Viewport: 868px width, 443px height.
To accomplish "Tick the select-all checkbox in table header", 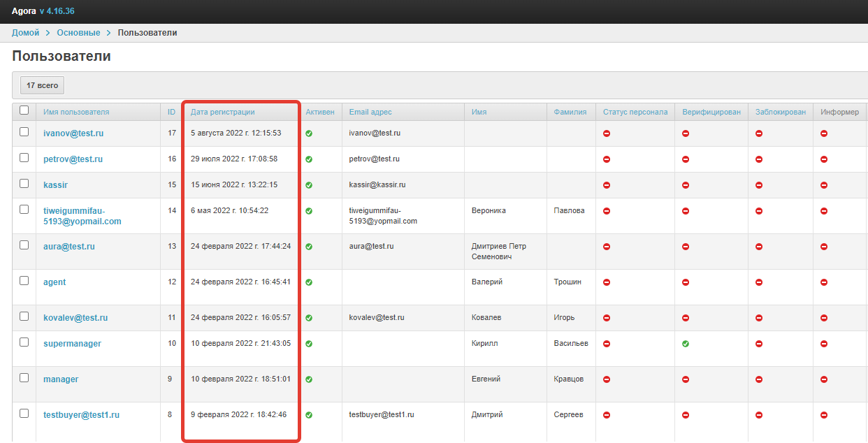I will tap(24, 110).
